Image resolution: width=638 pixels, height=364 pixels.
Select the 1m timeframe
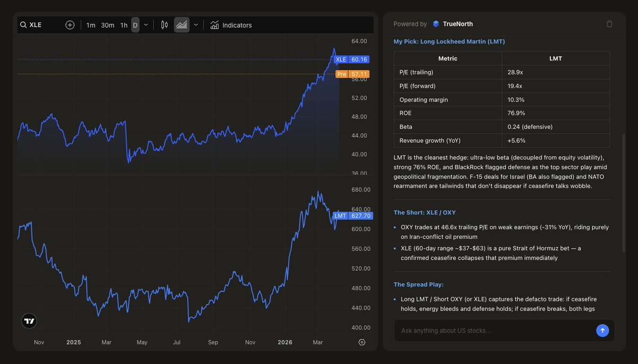pyautogui.click(x=91, y=25)
